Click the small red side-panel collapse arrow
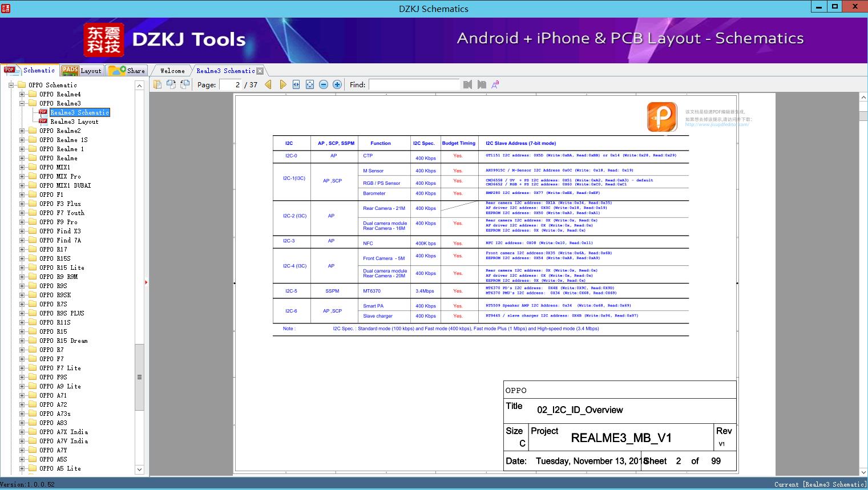This screenshot has height=490, width=868. coord(146,282)
